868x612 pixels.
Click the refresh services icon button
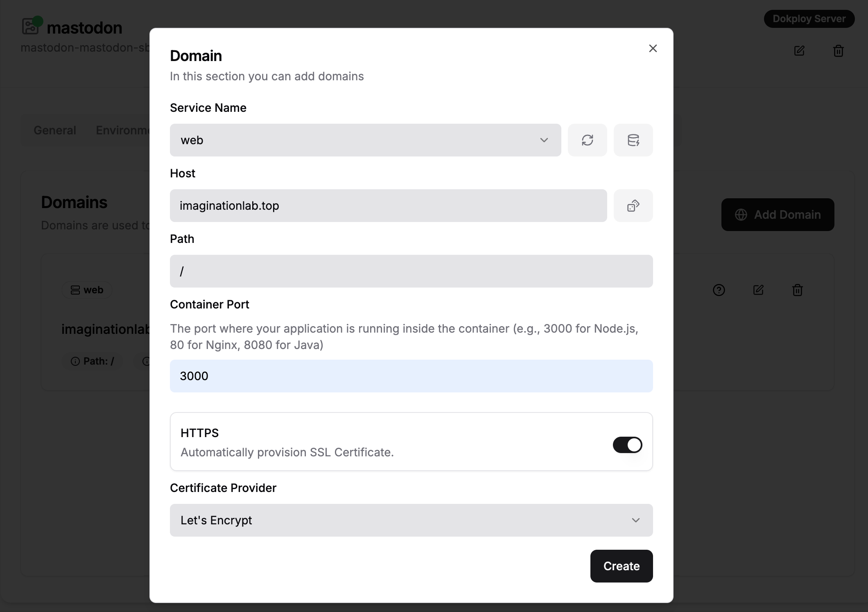pos(587,140)
